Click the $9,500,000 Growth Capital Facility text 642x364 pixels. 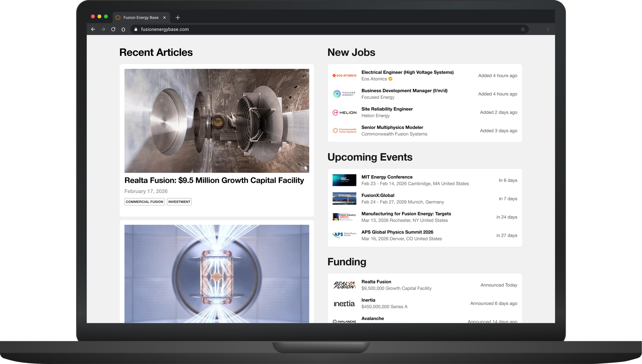coord(396,288)
